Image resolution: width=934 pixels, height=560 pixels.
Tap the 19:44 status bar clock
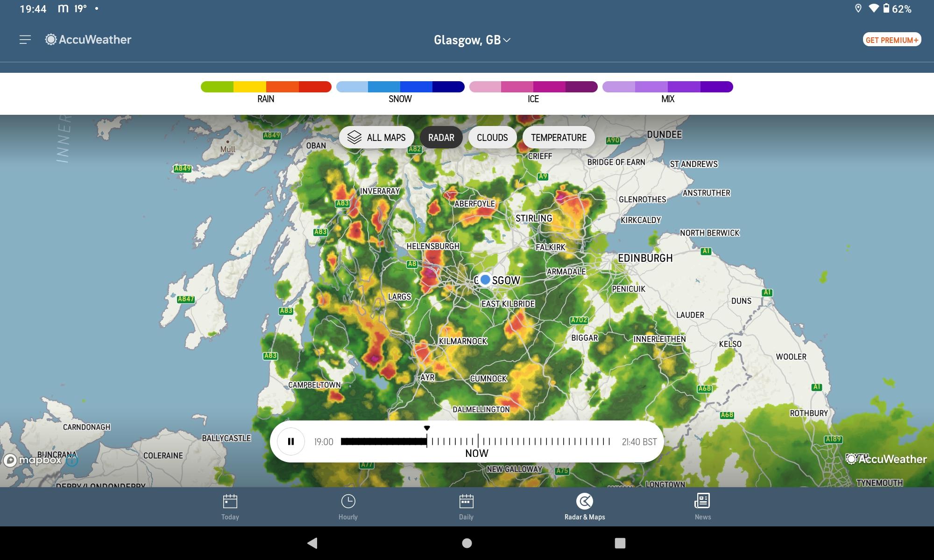(x=33, y=9)
